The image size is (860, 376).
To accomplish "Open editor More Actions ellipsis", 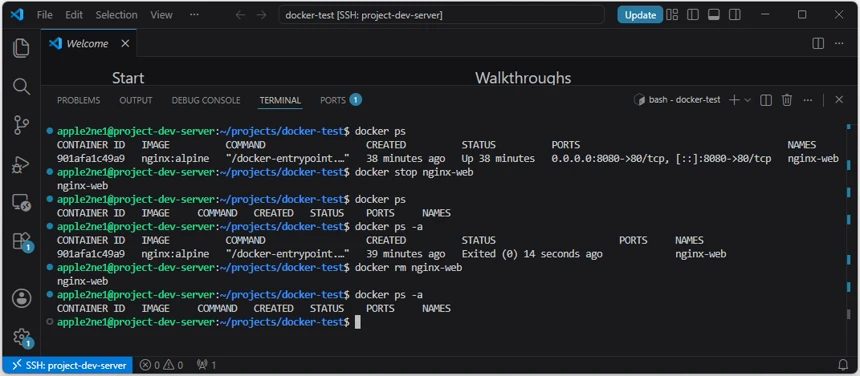I will pos(839,43).
